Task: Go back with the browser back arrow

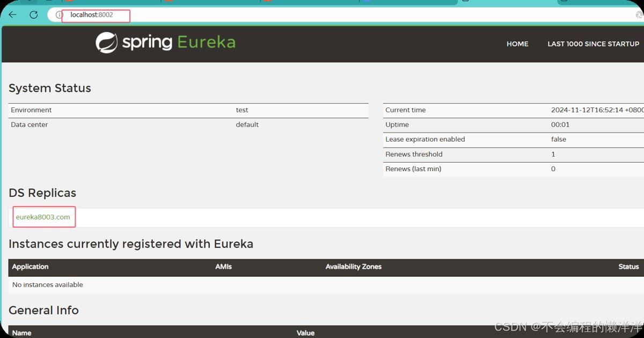Action: point(13,15)
